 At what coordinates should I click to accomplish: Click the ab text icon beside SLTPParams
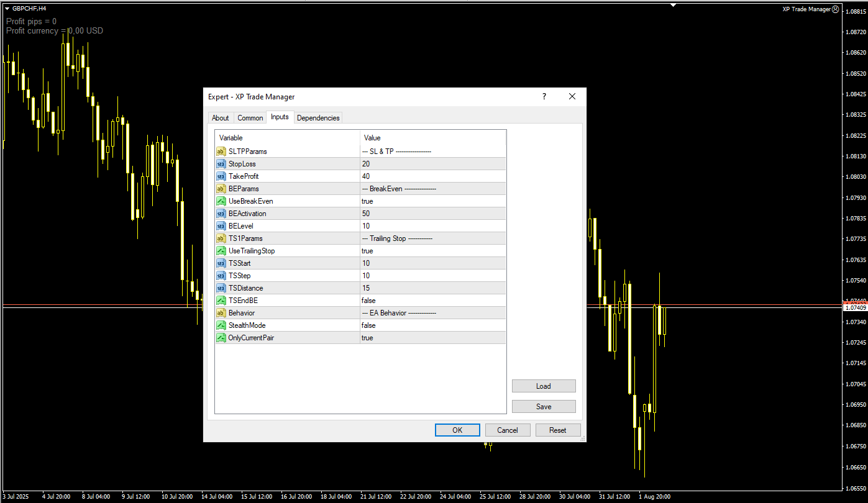(221, 151)
